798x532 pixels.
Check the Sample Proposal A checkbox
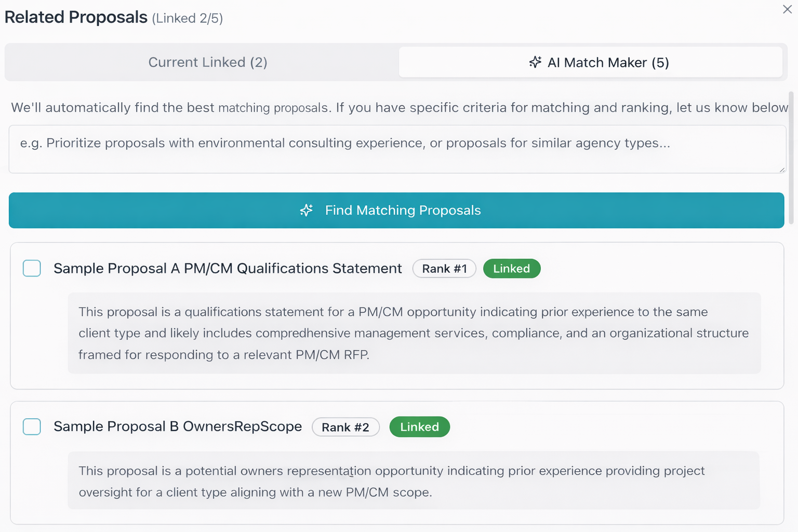[x=32, y=269]
